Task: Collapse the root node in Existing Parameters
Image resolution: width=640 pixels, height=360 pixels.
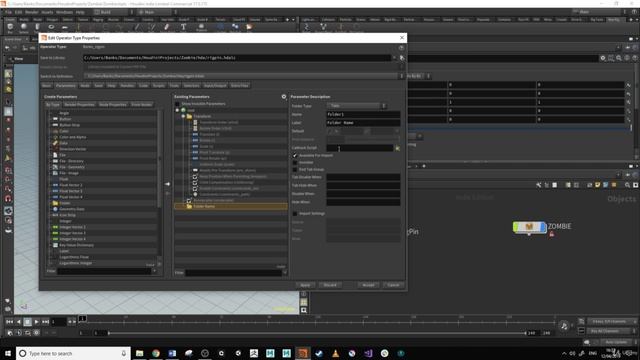Action: [177, 110]
